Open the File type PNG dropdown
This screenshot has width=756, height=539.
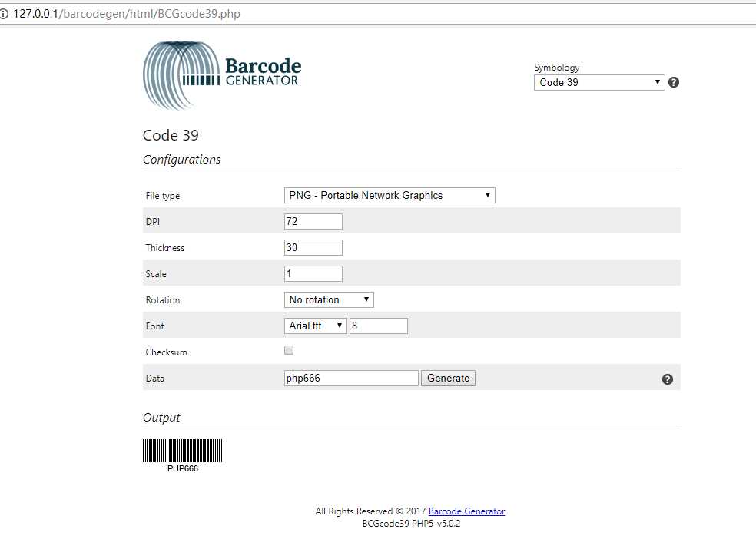[390, 195]
